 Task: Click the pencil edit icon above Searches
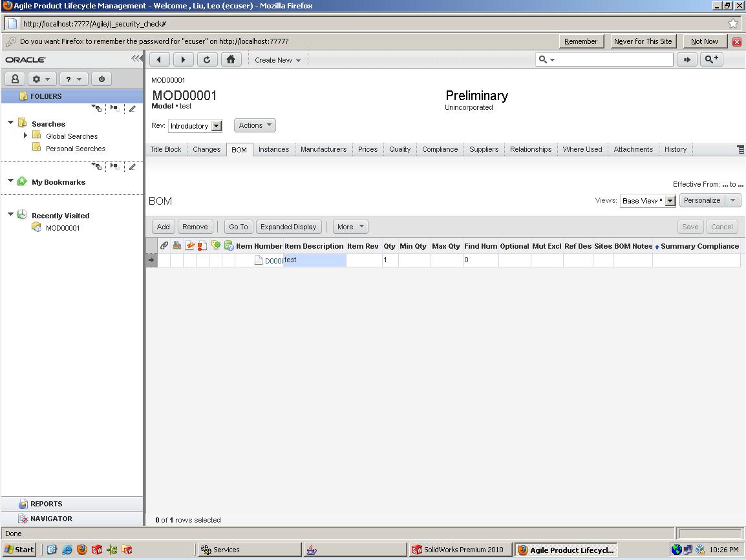(x=133, y=109)
